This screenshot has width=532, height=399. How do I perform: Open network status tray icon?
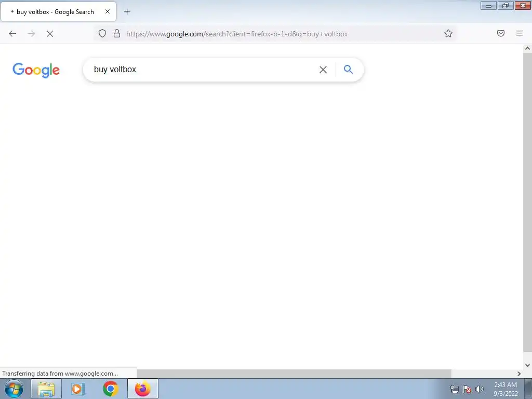(454, 389)
